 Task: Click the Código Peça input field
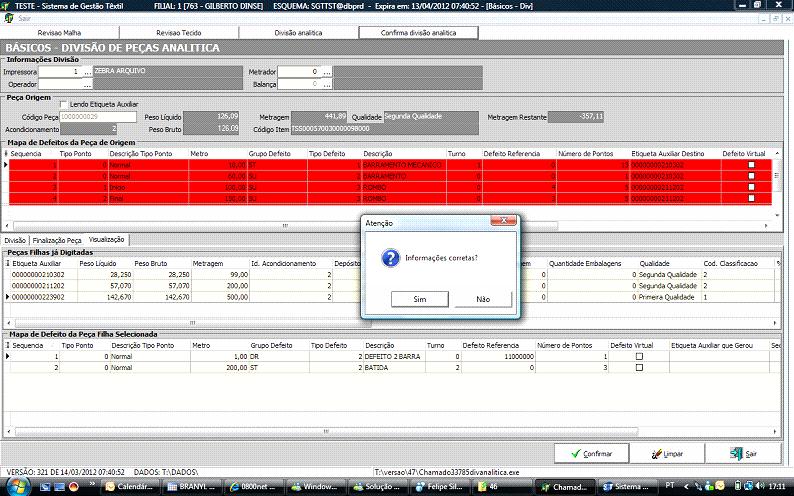(98, 117)
